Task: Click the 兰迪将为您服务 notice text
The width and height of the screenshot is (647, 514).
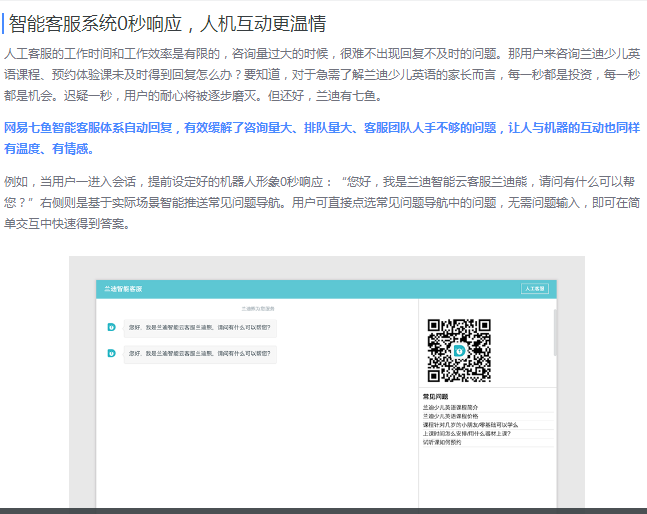Action: (258, 309)
